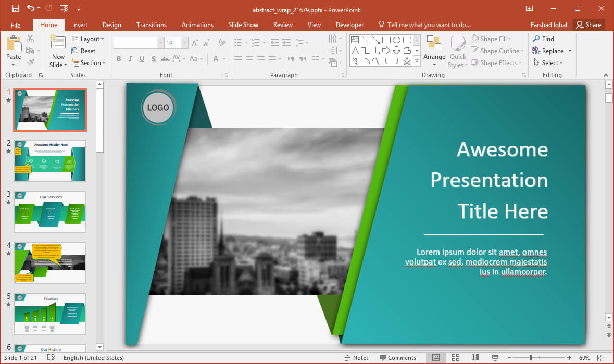Viewport: 614px width, 364px height.
Task: Switch to Slide Sorter view icon
Action: point(455,357)
